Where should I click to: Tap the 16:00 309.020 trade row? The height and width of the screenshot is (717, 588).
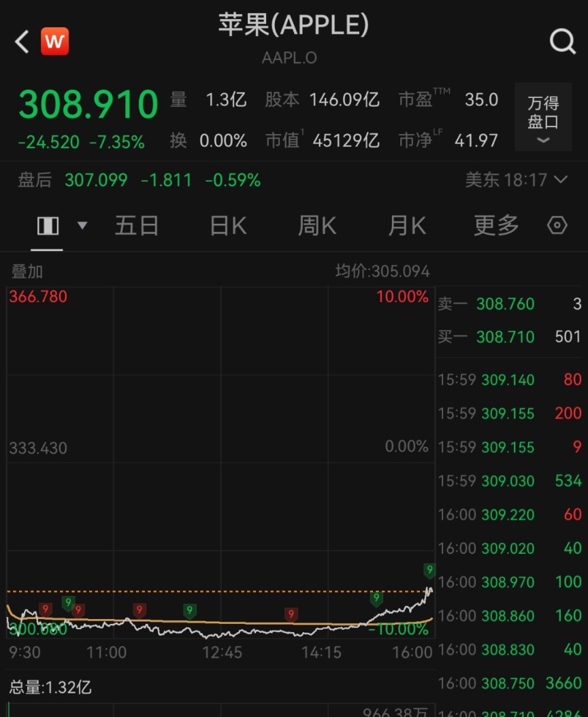pos(510,548)
